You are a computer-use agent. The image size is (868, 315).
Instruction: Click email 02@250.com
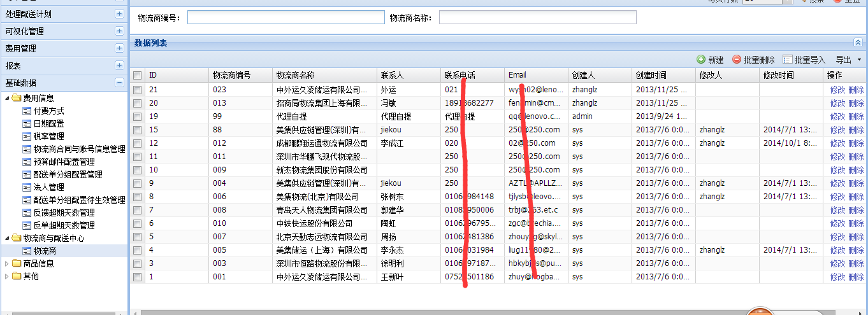click(532, 143)
